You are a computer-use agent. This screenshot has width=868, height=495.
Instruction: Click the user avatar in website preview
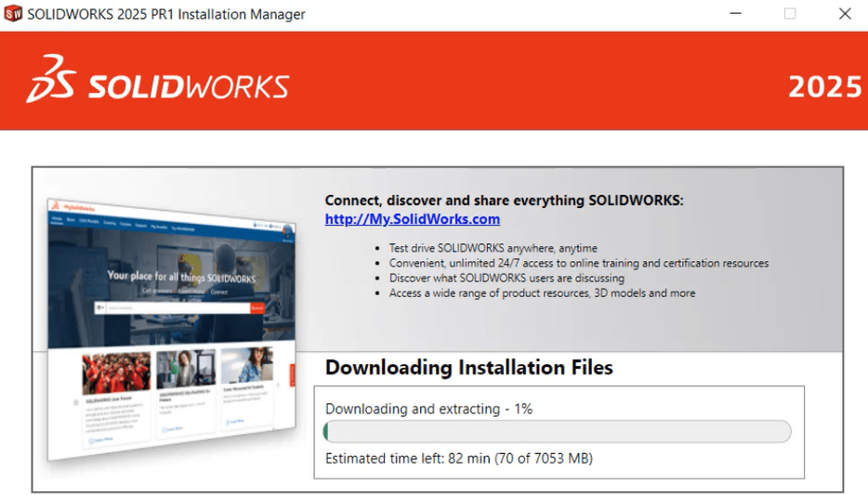click(287, 231)
